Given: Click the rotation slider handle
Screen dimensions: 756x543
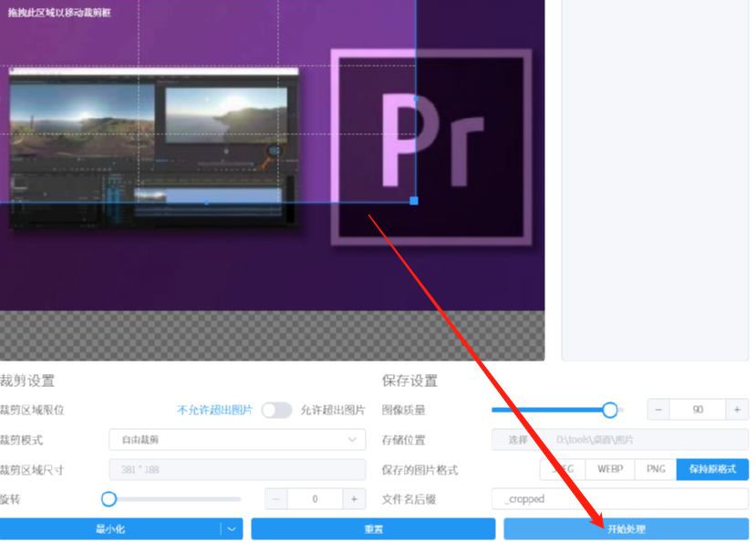Looking at the screenshot, I should pyautogui.click(x=109, y=499).
